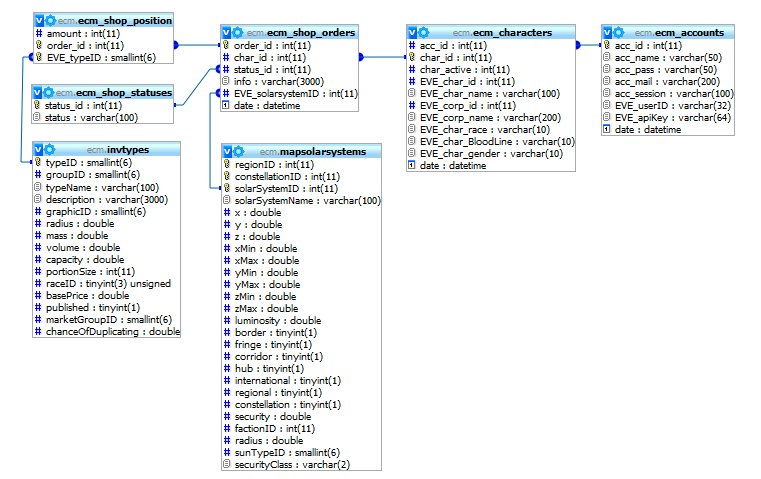
Task: Click key icon beside status_id in ecm_shop_statuses
Action: pyautogui.click(x=37, y=105)
